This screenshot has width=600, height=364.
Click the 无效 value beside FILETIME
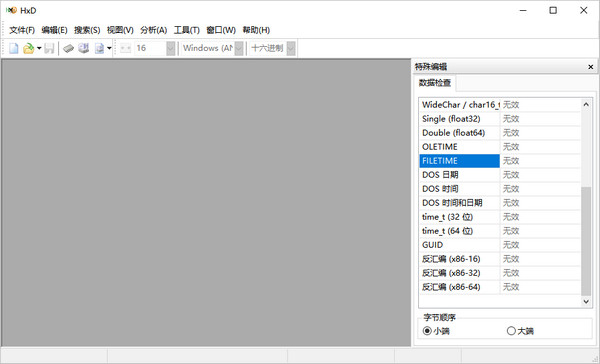511,161
